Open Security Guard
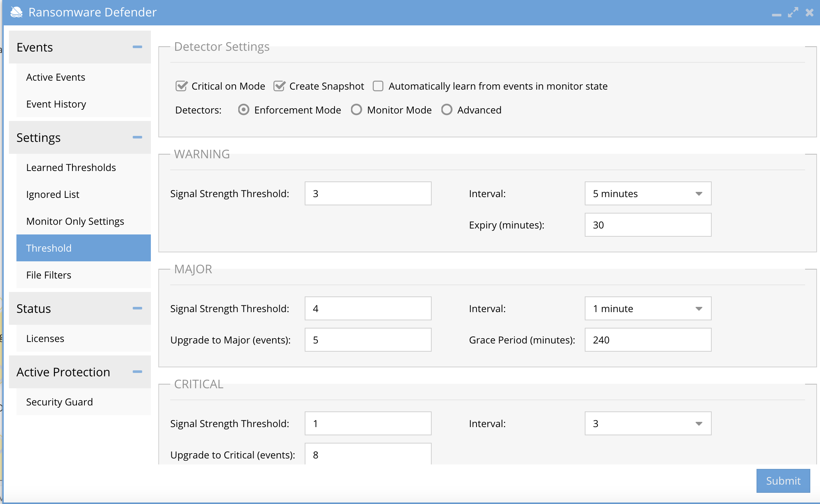This screenshot has height=504, width=820. pyautogui.click(x=84, y=402)
